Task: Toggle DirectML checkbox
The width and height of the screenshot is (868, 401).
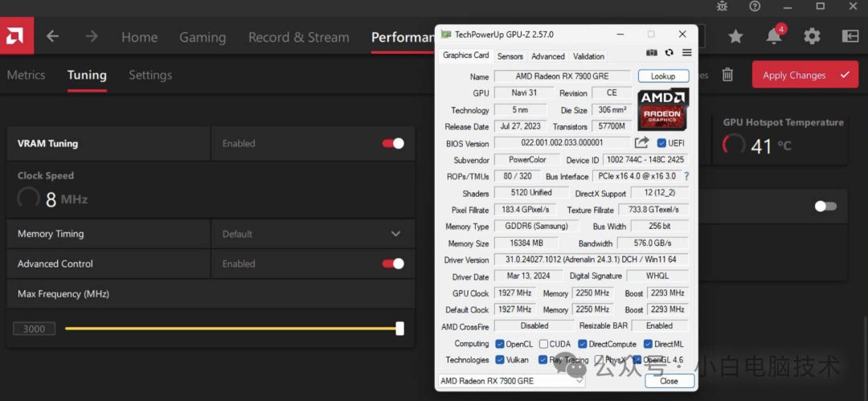Action: pyautogui.click(x=649, y=344)
